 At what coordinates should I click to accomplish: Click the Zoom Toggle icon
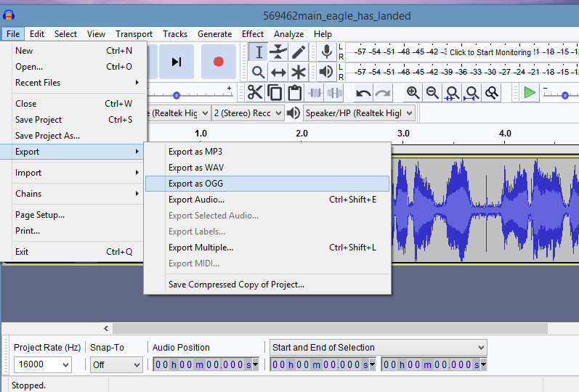[x=492, y=93]
